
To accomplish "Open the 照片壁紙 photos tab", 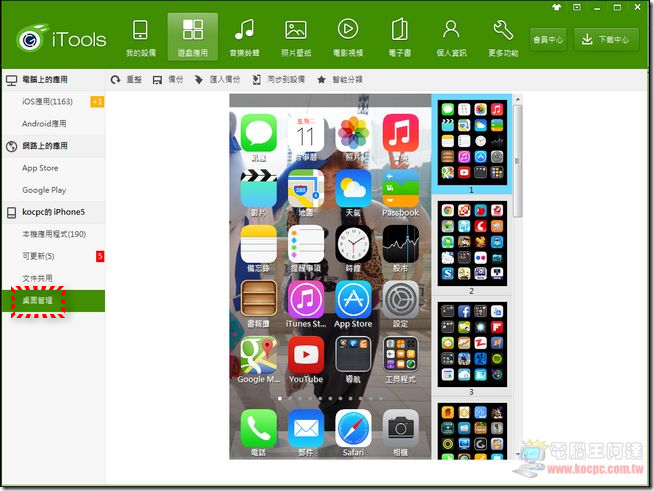I will click(x=296, y=38).
